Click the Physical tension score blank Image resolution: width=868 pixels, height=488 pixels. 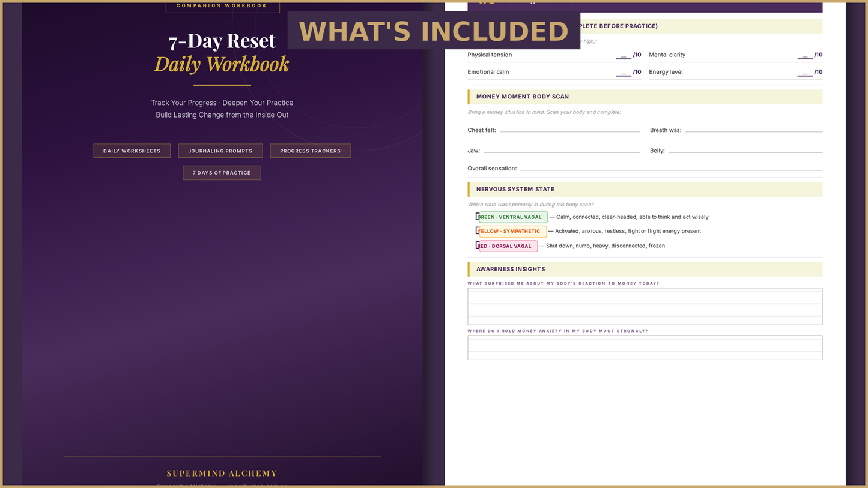click(x=624, y=55)
